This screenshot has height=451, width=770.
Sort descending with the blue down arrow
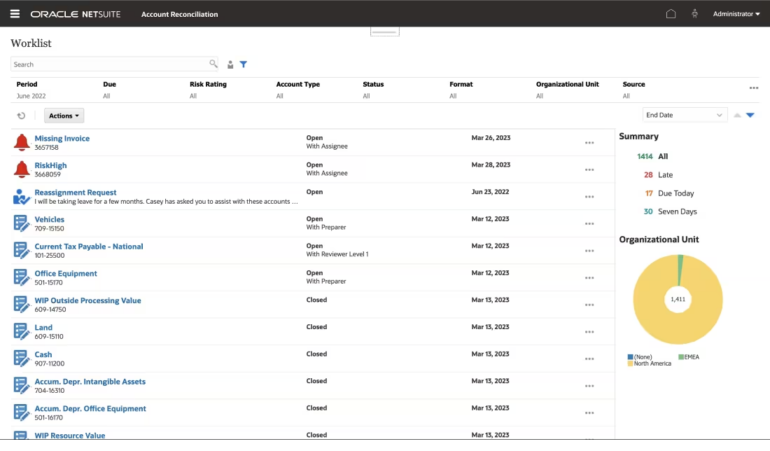[750, 115]
